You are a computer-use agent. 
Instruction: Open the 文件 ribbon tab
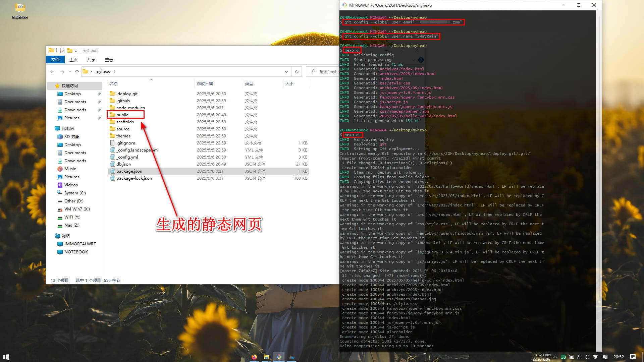click(55, 60)
